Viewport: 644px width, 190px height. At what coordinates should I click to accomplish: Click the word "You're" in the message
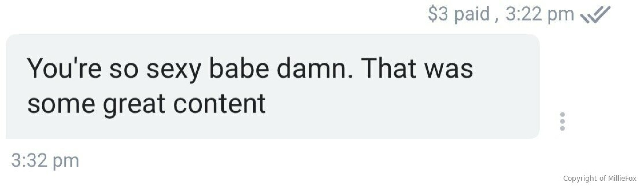(x=64, y=69)
